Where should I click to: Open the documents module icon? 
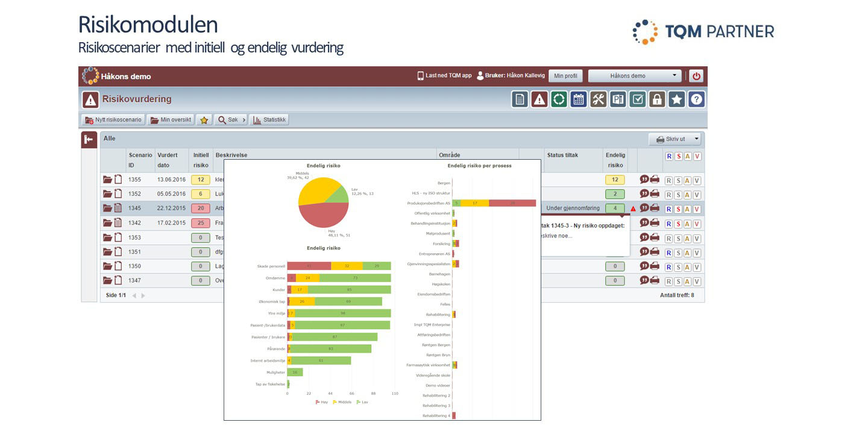[x=520, y=99]
